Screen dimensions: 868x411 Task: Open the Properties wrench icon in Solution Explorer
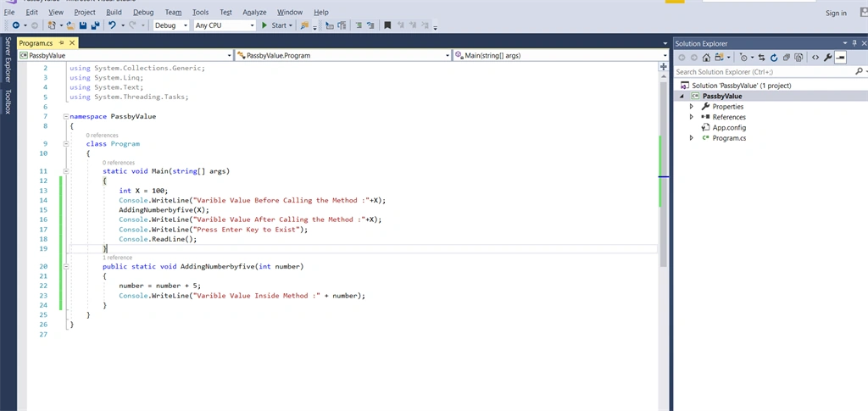click(x=827, y=57)
